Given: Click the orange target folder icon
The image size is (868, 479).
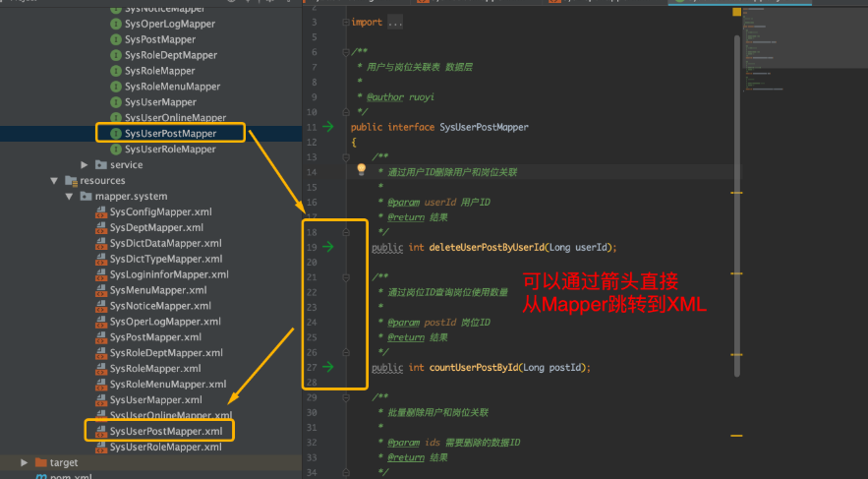Looking at the screenshot, I should point(41,462).
